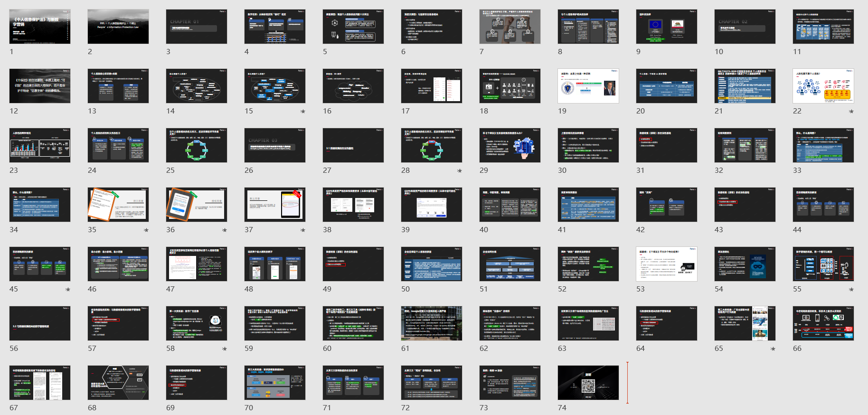Click the star icon beside slide 55
Image resolution: width=868 pixels, height=415 pixels.
click(851, 290)
